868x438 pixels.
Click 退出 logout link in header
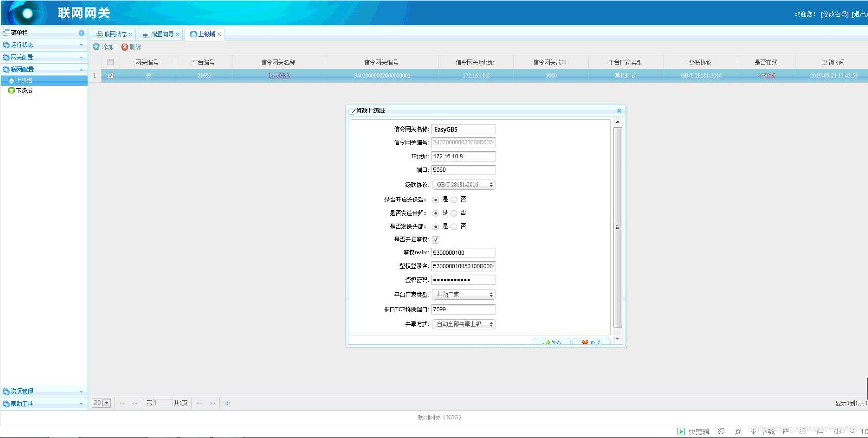859,14
